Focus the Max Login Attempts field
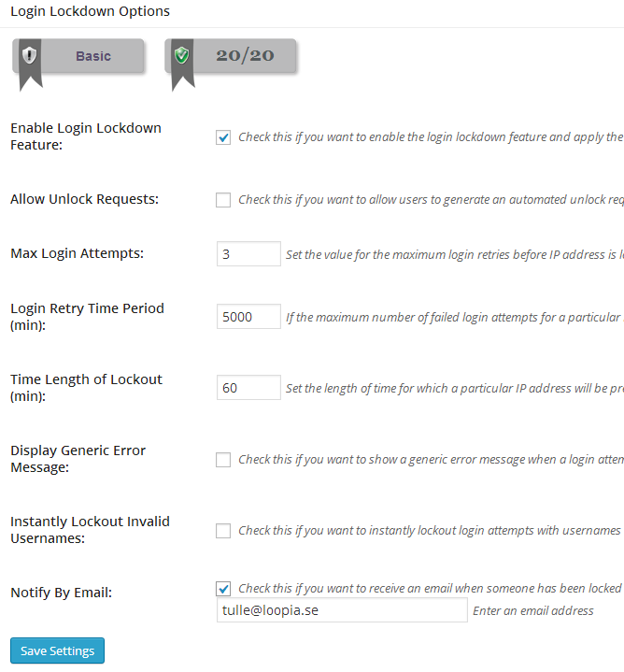This screenshot has height=672, width=624. click(x=248, y=254)
